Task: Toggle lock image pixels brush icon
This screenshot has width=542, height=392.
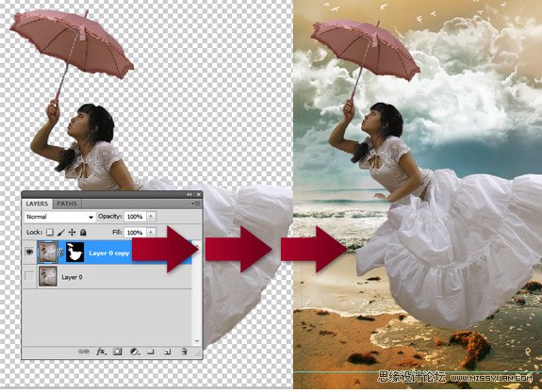Action: [61, 233]
